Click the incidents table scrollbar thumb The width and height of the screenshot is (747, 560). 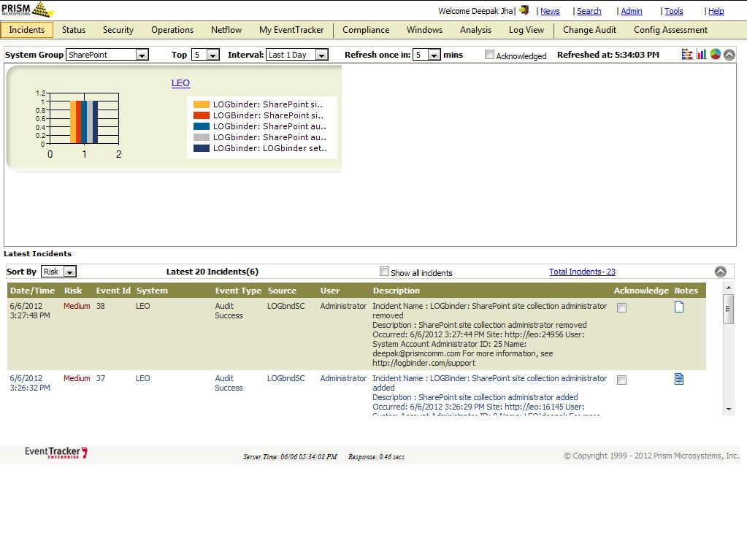729,309
